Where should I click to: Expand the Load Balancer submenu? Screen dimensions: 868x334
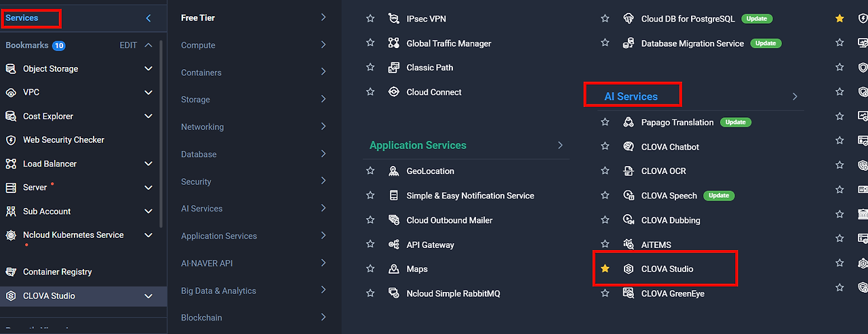click(149, 163)
